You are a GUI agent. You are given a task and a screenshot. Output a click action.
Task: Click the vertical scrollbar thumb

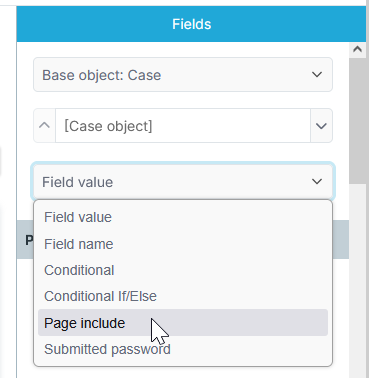coord(357,120)
